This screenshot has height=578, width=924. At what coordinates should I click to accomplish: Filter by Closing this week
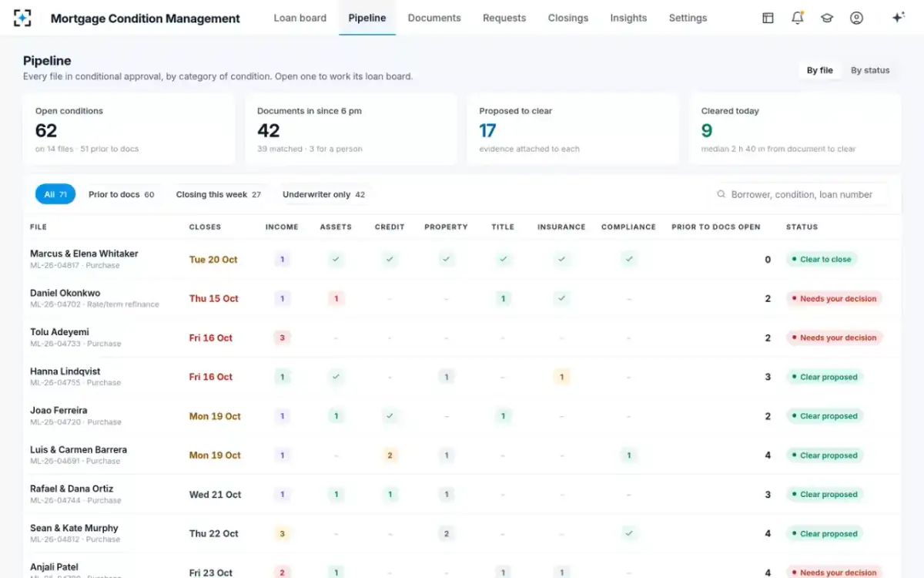point(219,194)
